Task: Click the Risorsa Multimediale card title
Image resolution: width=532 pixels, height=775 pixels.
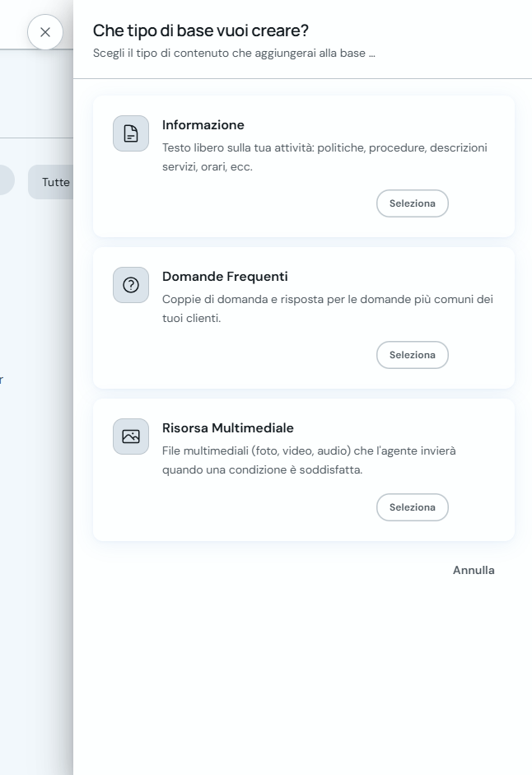Action: (x=228, y=428)
